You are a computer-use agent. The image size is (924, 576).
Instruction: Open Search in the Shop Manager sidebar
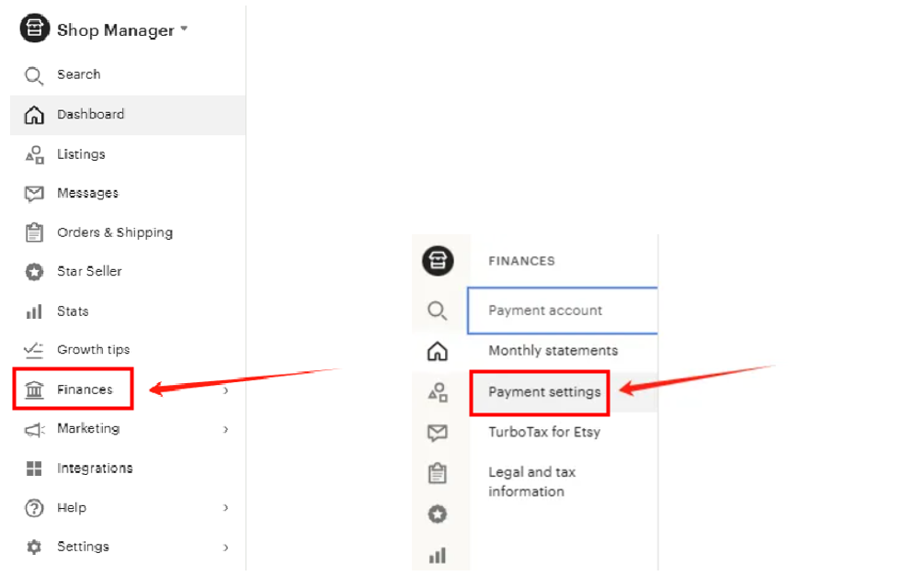pos(78,74)
